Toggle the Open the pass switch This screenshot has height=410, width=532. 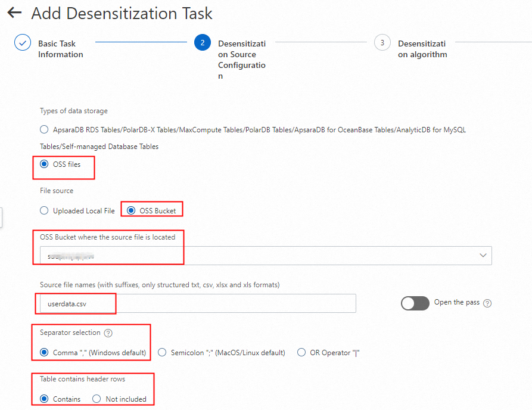tap(415, 303)
